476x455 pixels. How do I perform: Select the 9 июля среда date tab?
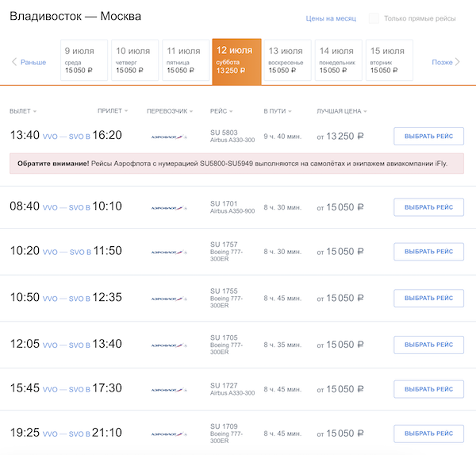[83, 60]
